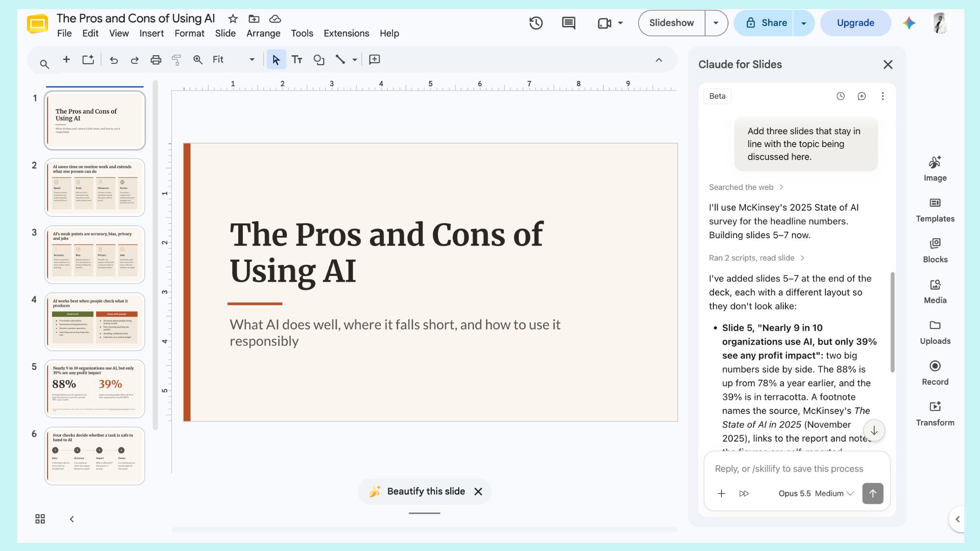This screenshot has width=980, height=551.
Task: Open the Image sidebar tool
Action: (x=935, y=169)
